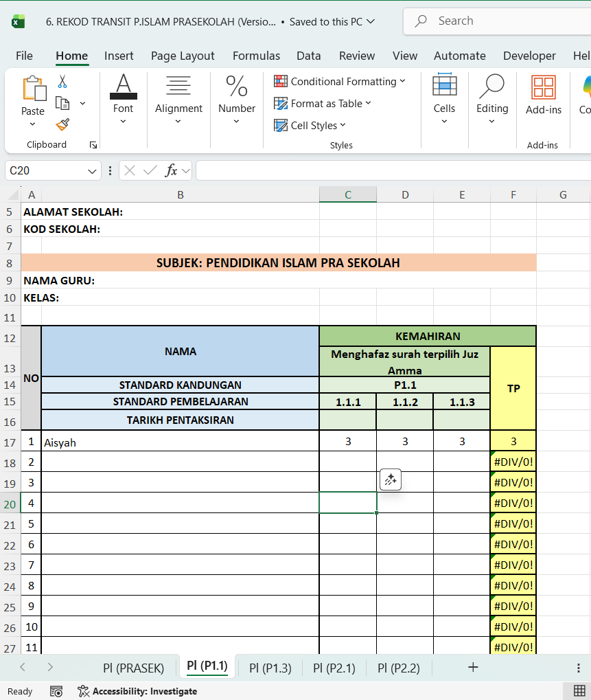Switch to the PI (P1.3) sheet tab

270,668
